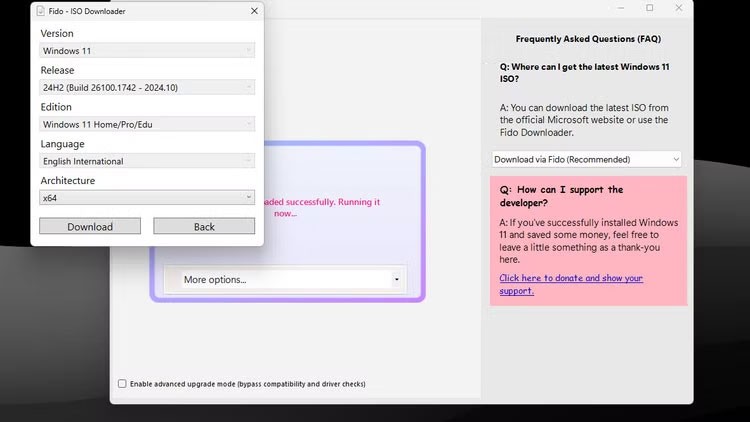Open the Architecture x64 dropdown

[147, 198]
